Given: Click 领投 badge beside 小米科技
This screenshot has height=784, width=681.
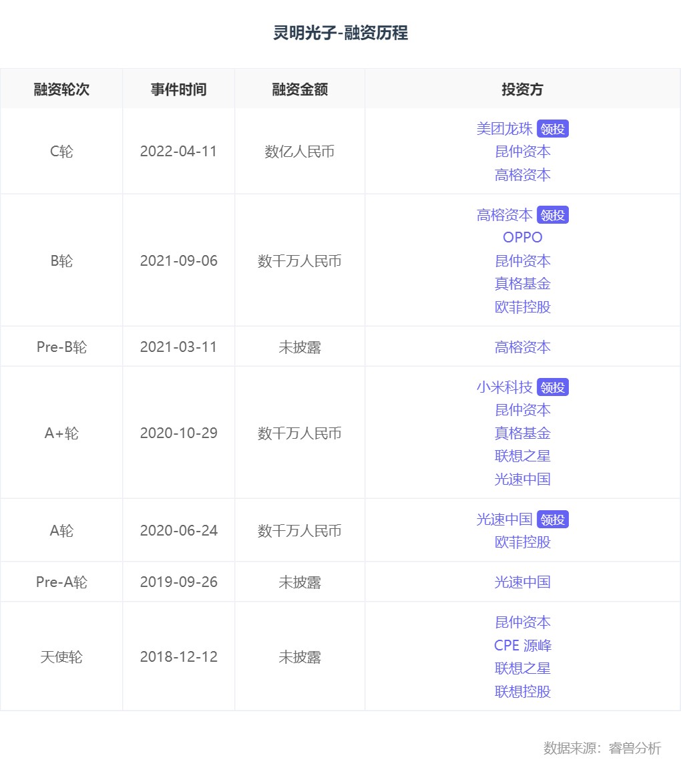Looking at the screenshot, I should pos(553,387).
